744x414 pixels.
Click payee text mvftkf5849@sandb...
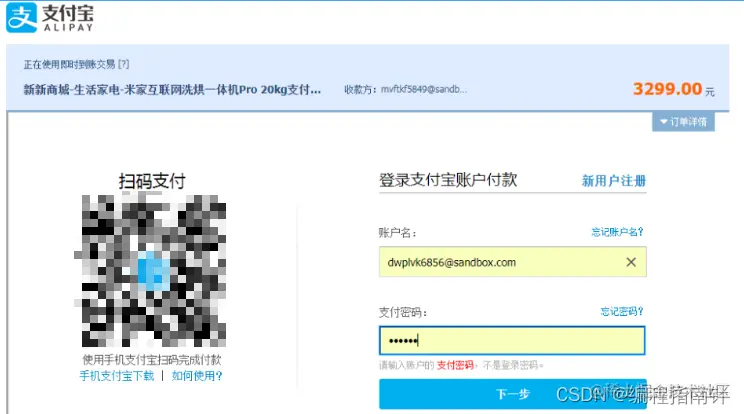point(424,89)
